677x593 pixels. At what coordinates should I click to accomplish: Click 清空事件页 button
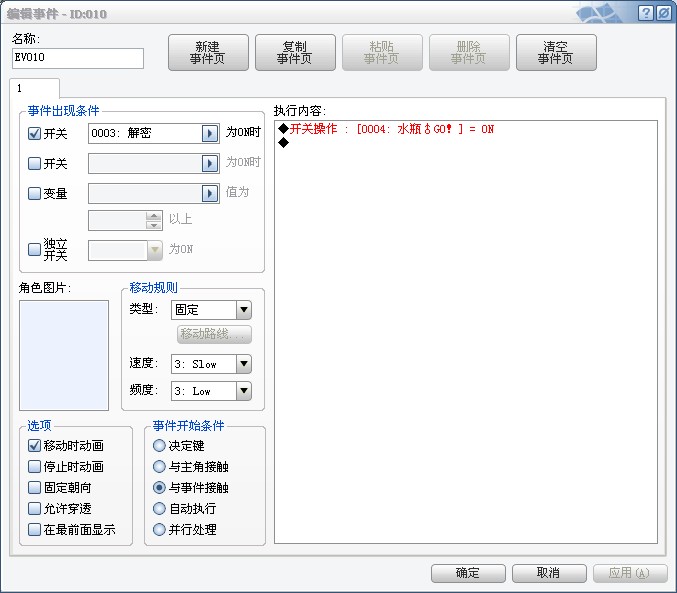pos(556,53)
